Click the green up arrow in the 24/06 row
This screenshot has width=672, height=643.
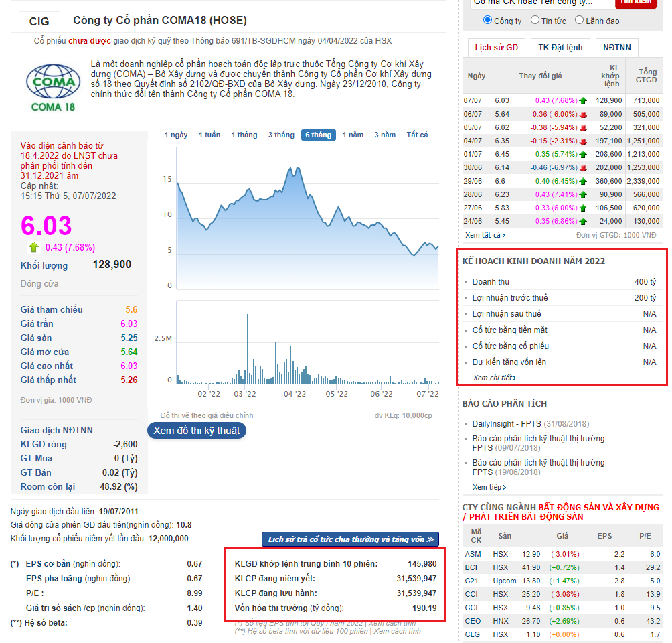[583, 222]
